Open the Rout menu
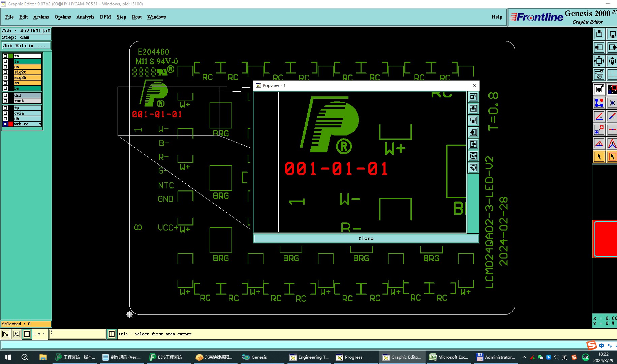 [137, 17]
